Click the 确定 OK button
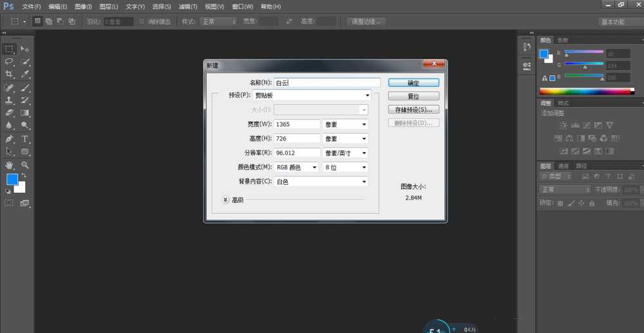 click(413, 83)
